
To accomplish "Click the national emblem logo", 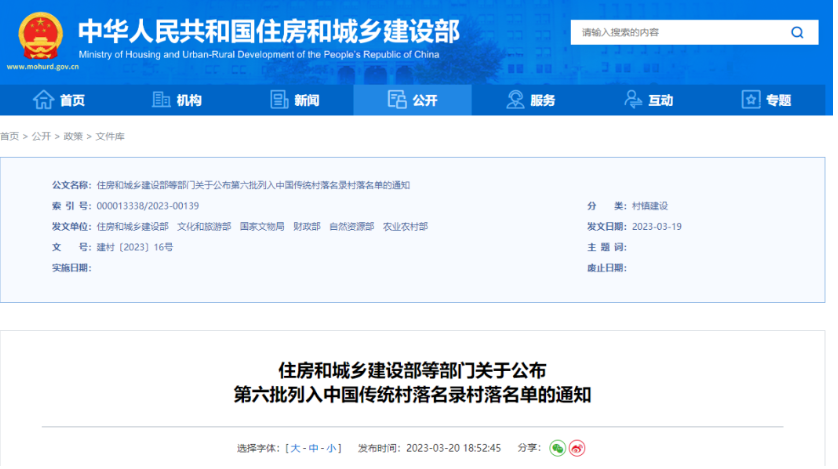I will [41, 36].
